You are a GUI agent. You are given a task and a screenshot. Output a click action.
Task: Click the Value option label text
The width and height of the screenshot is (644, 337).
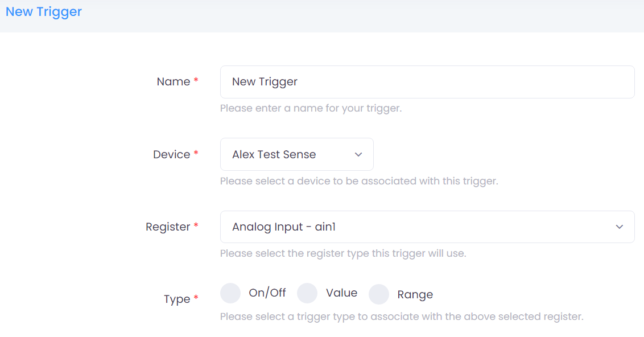point(341,293)
